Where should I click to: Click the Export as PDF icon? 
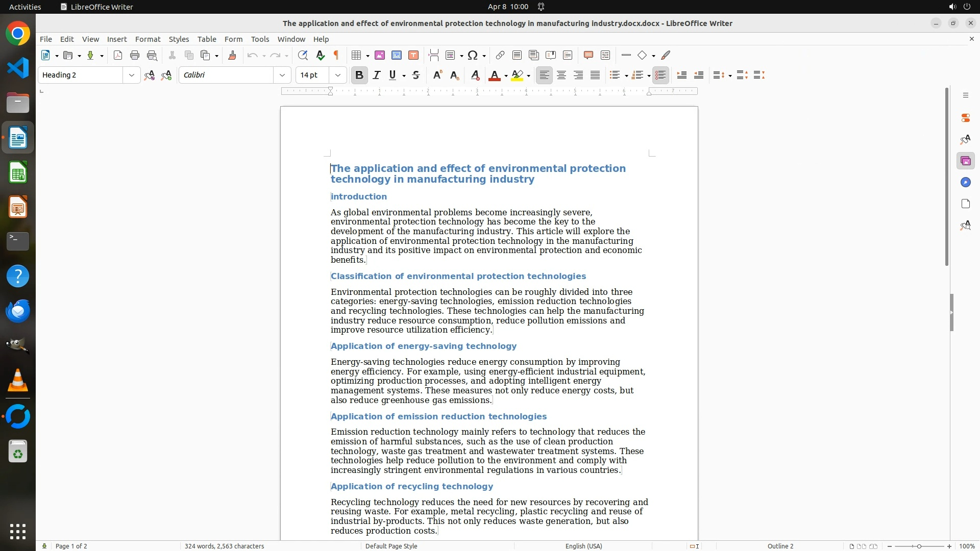(x=118, y=56)
